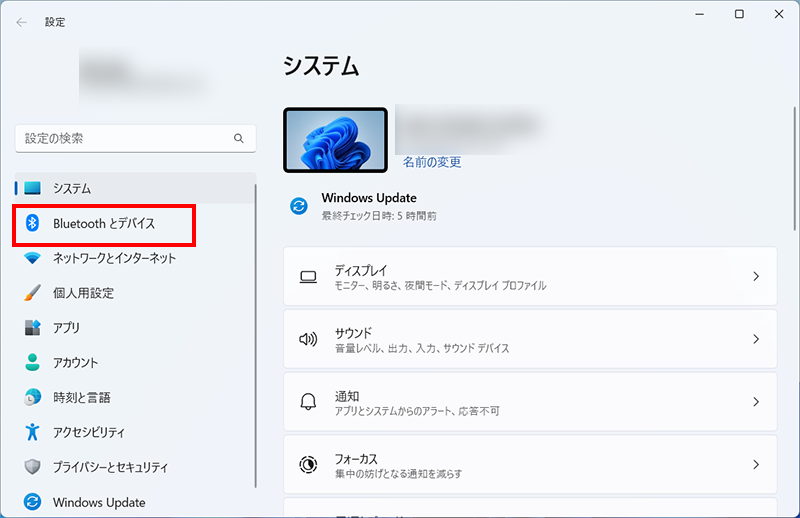800x518 pixels.
Task: Click the ディスプレイ laptop icon
Action: pyautogui.click(x=308, y=277)
